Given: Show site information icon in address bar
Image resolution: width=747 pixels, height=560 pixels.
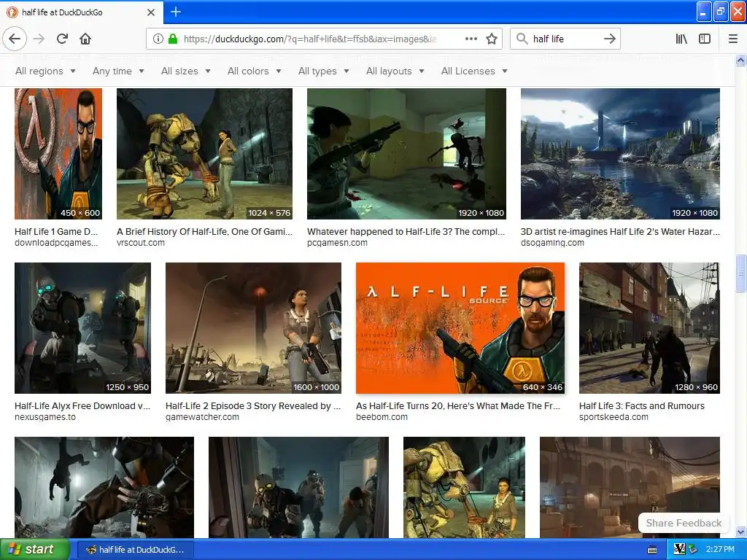Looking at the screenshot, I should coord(158,39).
